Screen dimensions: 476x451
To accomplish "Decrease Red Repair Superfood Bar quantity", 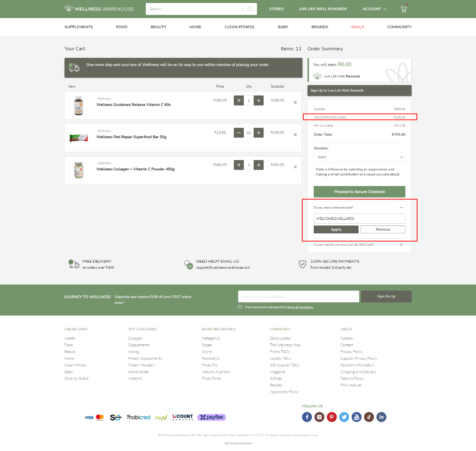I will point(239,133).
